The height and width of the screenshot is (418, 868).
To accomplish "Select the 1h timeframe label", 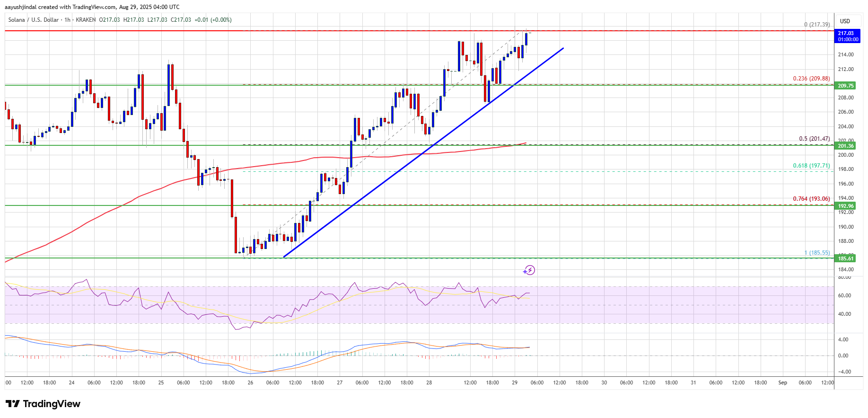I will tap(67, 20).
